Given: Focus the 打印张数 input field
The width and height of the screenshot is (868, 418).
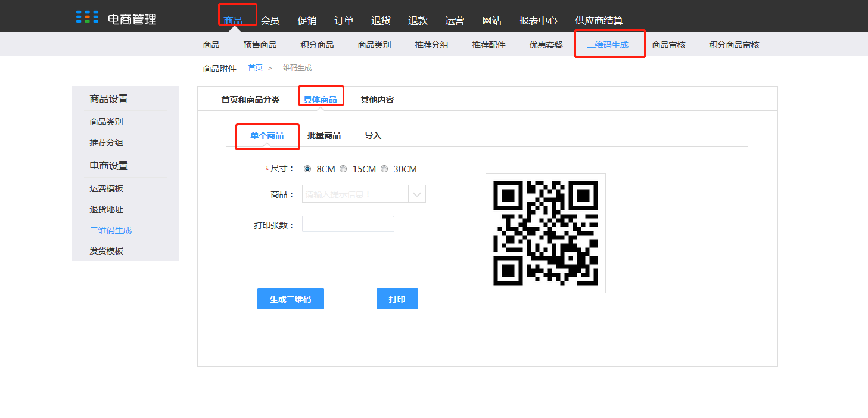Looking at the screenshot, I should click(348, 224).
